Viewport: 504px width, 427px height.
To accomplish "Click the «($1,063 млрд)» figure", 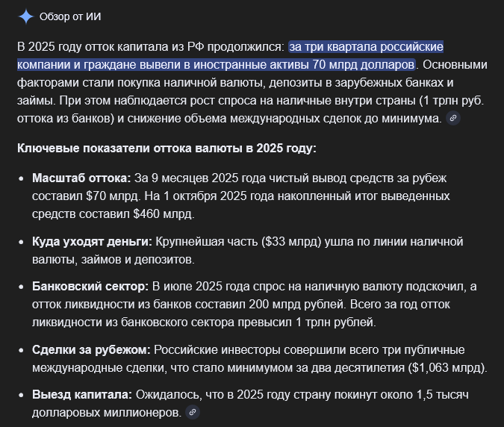I will (x=448, y=367).
